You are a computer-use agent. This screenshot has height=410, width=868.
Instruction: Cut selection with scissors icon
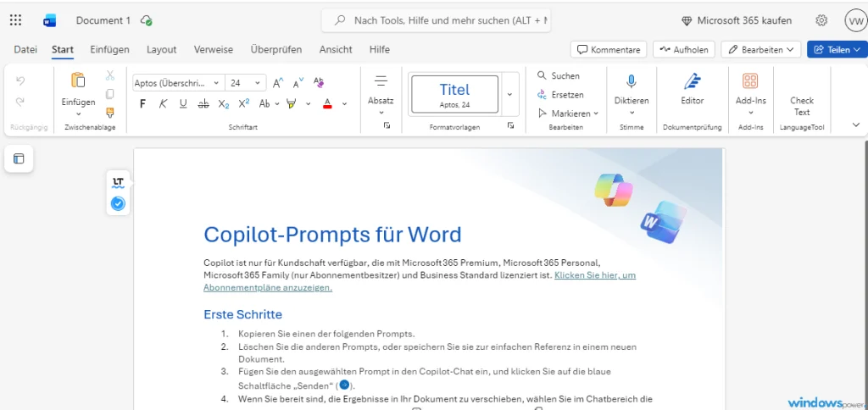click(x=109, y=75)
